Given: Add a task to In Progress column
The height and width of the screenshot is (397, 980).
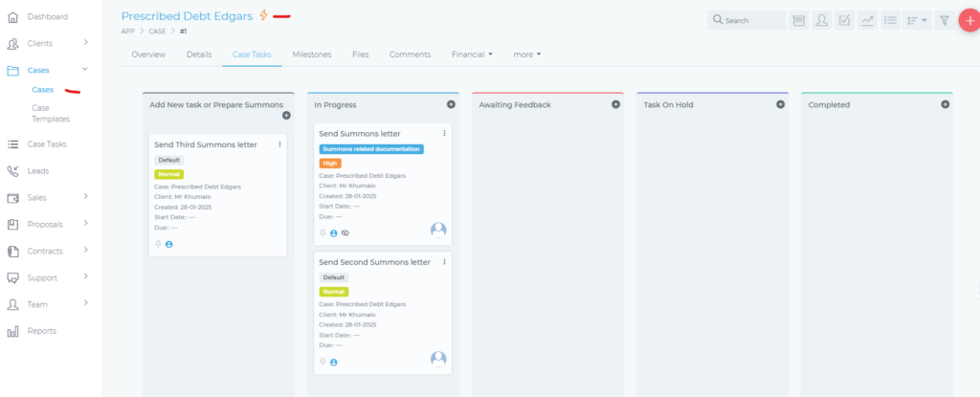Looking at the screenshot, I should (451, 104).
